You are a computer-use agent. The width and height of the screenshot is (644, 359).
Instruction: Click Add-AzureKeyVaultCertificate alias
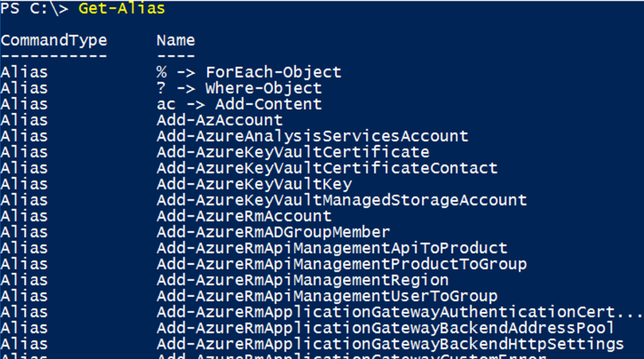(293, 152)
